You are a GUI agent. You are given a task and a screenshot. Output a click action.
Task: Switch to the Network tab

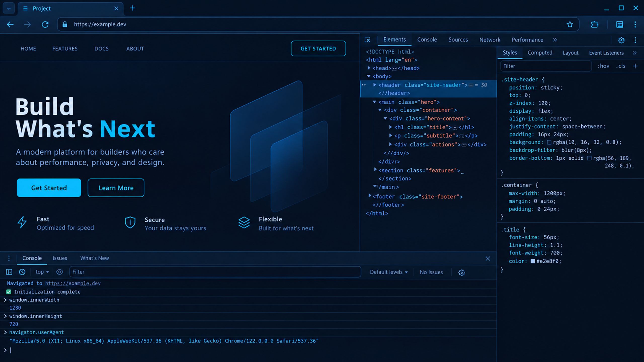pyautogui.click(x=490, y=40)
